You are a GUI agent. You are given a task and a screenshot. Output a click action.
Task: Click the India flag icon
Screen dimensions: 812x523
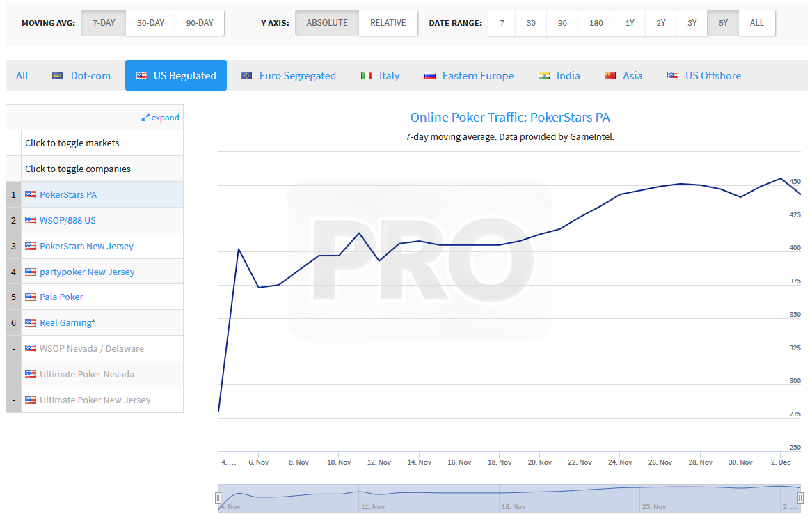point(543,76)
